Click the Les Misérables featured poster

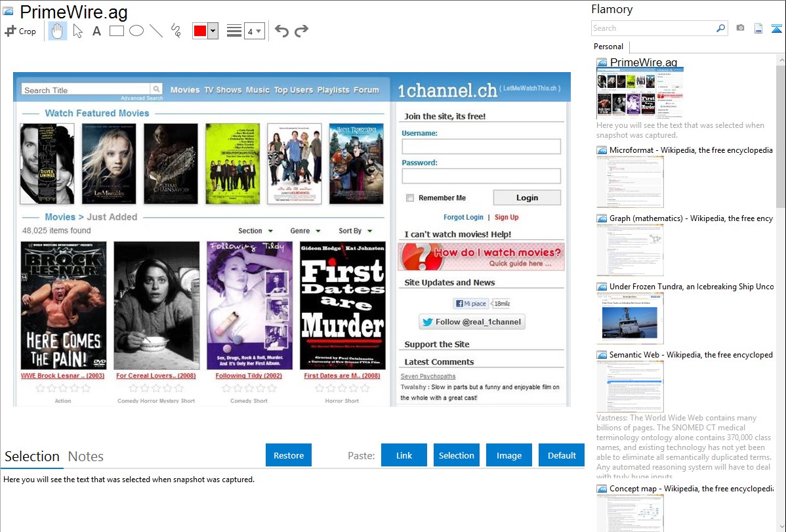click(109, 163)
